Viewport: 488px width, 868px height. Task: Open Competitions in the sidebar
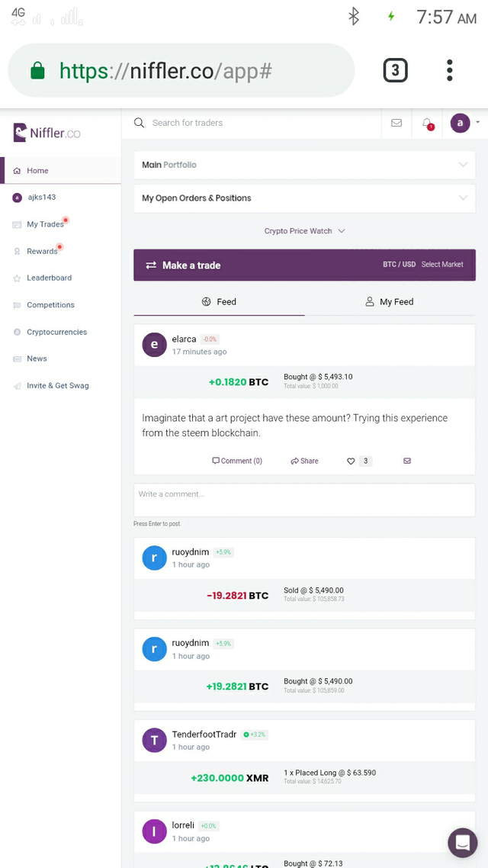pos(50,305)
